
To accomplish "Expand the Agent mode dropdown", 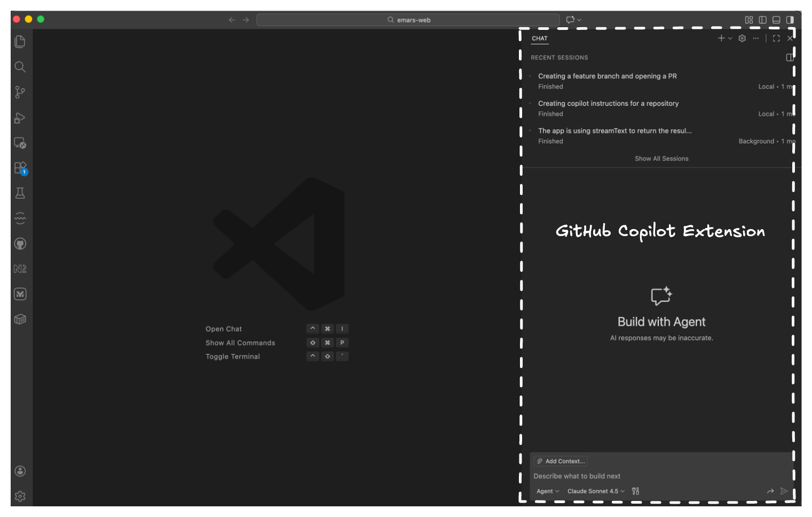I will tap(547, 491).
